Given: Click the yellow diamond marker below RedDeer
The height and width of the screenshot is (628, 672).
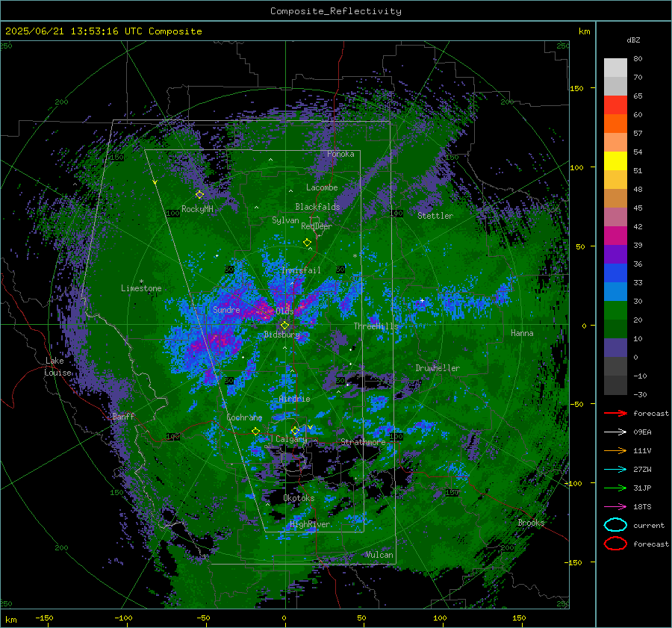Looking at the screenshot, I should point(307,242).
